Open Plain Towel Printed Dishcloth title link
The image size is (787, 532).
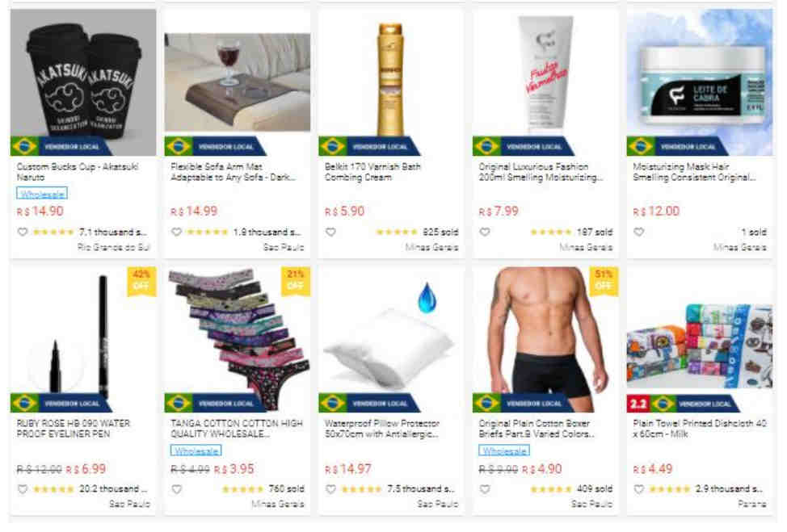click(700, 429)
